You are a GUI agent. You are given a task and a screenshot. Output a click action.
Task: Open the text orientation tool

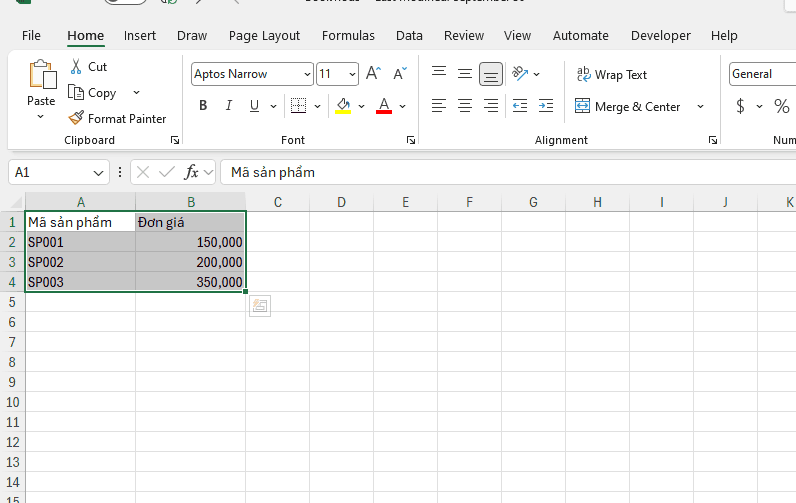(x=520, y=74)
